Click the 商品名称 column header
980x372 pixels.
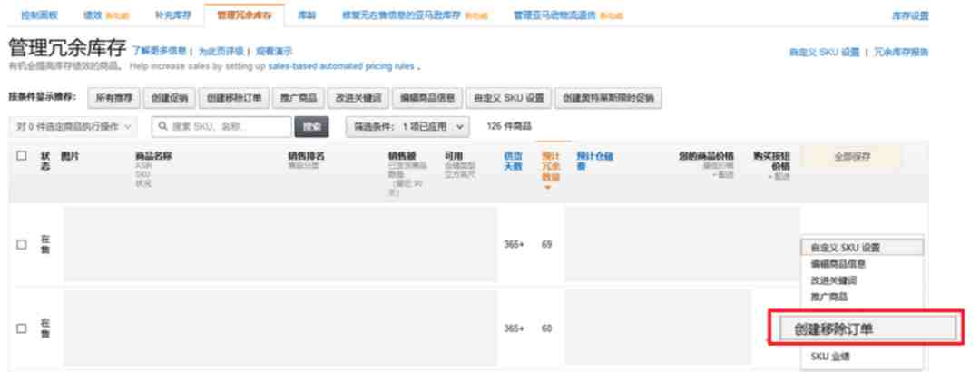(x=153, y=156)
